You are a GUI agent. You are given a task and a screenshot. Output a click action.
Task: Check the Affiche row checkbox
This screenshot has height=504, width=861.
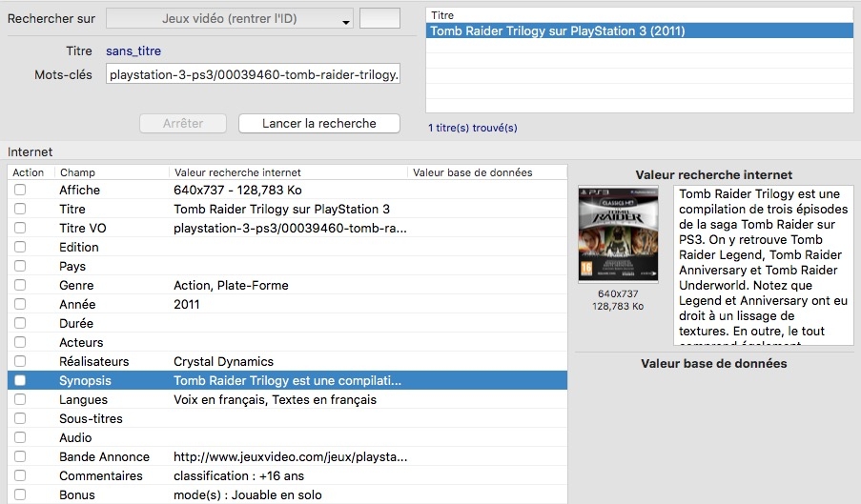point(20,191)
